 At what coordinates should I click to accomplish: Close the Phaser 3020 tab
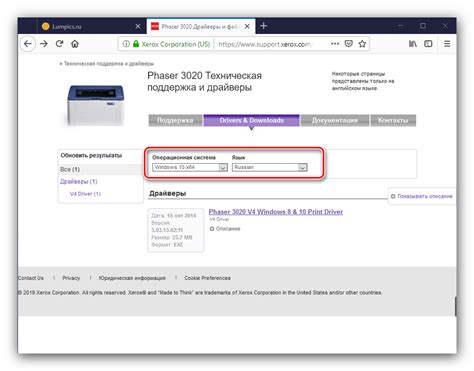(247, 26)
